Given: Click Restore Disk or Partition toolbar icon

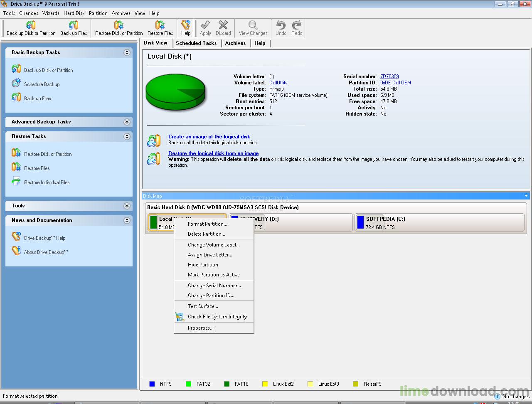Looking at the screenshot, I should coord(119,25).
